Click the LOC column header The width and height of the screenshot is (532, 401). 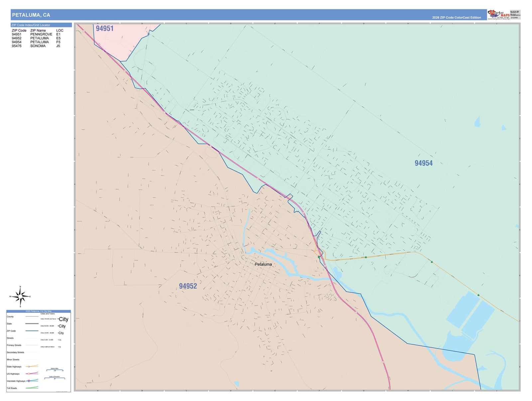60,31
